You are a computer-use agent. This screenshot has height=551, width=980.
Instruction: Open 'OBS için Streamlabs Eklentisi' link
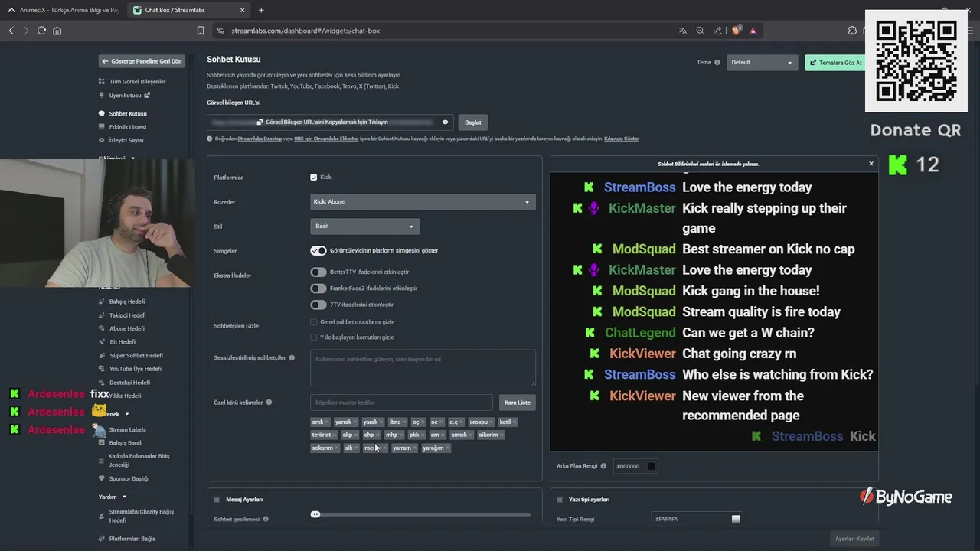[x=326, y=139]
